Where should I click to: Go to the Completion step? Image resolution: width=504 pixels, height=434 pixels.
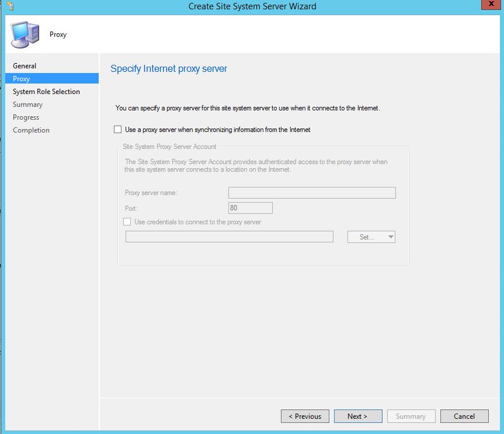pos(31,130)
